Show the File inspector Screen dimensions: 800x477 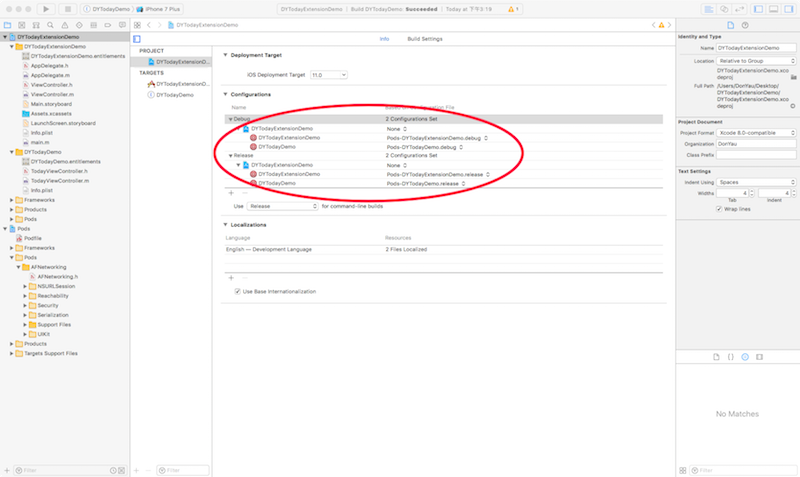pos(731,25)
